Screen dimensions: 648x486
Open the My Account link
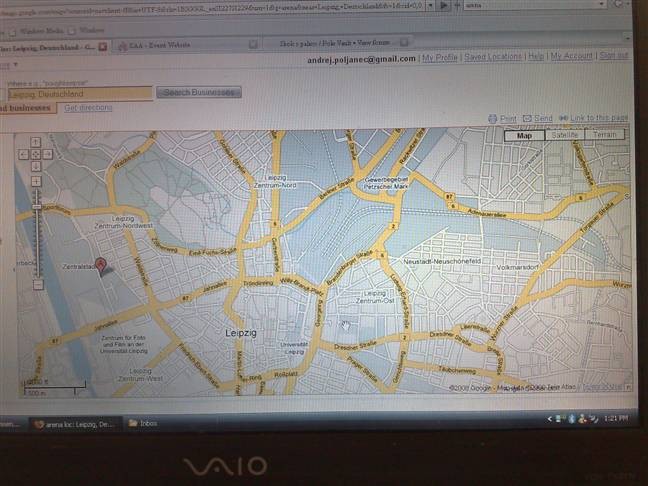tap(572, 55)
